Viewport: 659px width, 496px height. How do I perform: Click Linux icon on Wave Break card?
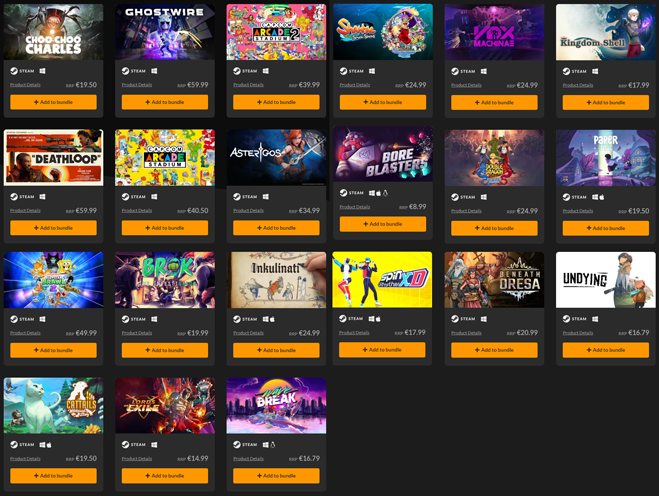(x=272, y=445)
